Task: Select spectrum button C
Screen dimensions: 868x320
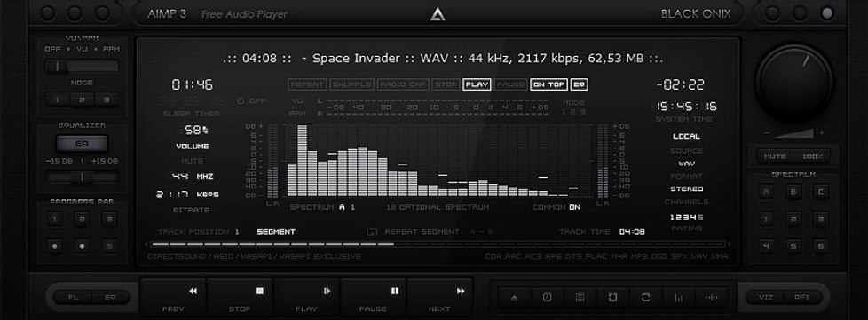Action: tap(821, 192)
